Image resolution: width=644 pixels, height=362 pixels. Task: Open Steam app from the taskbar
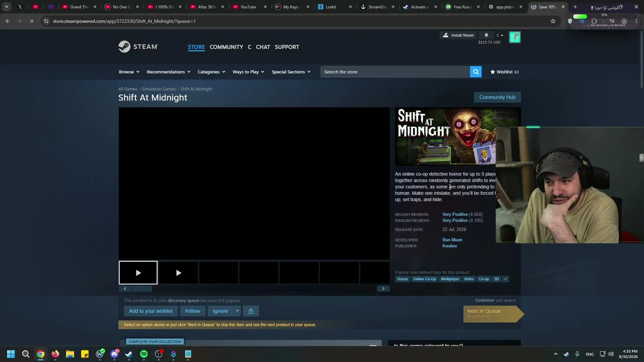pyautogui.click(x=129, y=354)
